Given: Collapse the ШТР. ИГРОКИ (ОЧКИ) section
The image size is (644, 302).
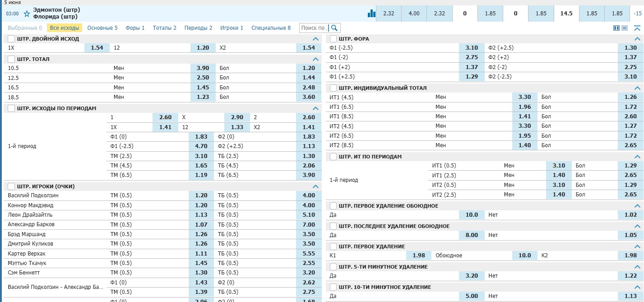Looking at the screenshot, I should click(315, 186).
